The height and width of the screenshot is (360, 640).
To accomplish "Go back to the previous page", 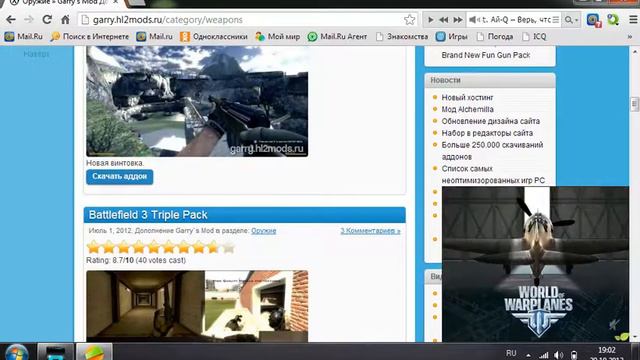I will [11, 20].
